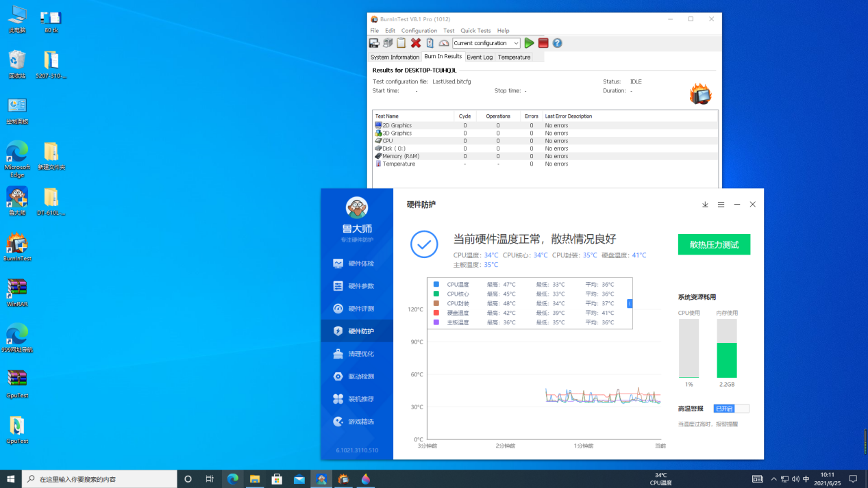Screen dimensions: 868x488
Task: Start the test with the green play icon
Action: click(528, 42)
